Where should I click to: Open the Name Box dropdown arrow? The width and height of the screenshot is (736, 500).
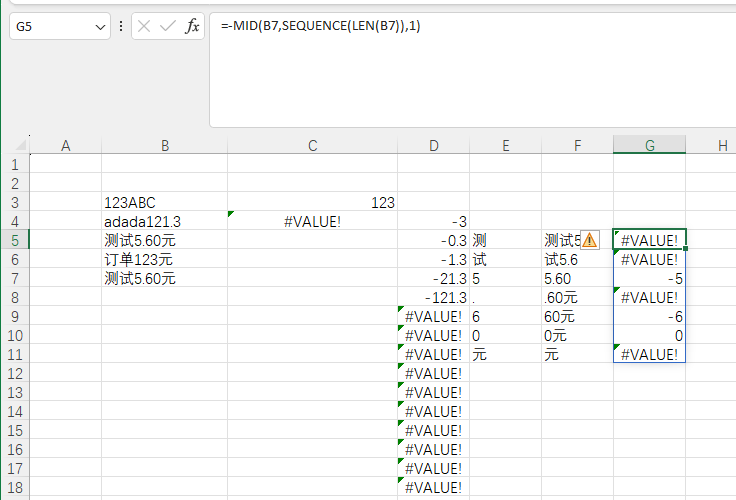coord(100,27)
